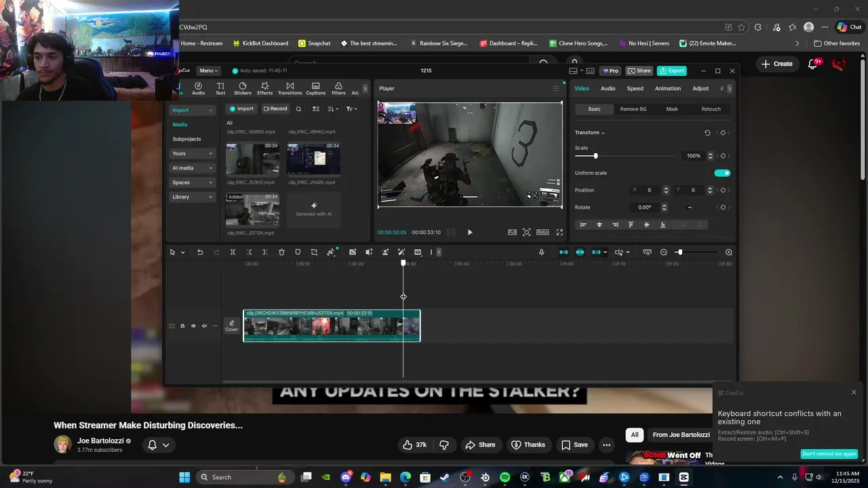Lock the main video track
868x488 pixels.
point(182,326)
